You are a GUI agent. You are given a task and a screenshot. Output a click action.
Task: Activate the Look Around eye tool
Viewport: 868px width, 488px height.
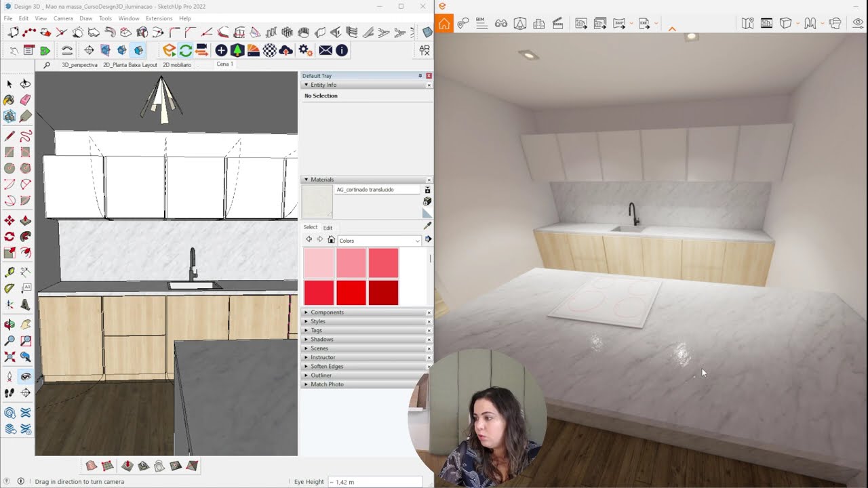[25, 376]
